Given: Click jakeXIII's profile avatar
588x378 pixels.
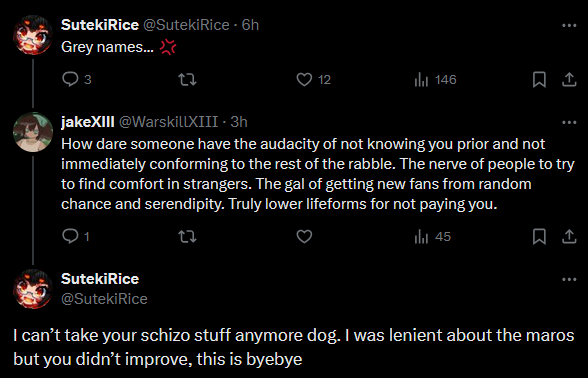Looking at the screenshot, I should point(33,132).
